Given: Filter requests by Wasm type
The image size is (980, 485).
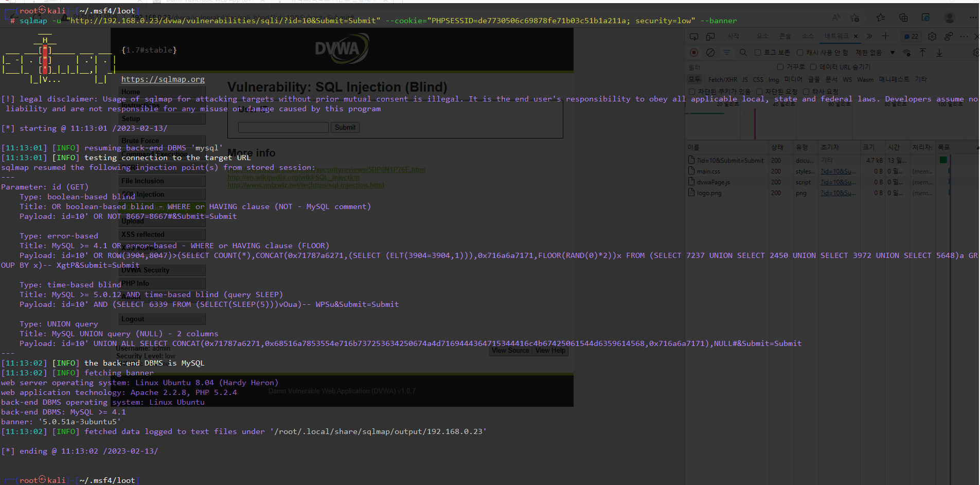Looking at the screenshot, I should pos(865,80).
